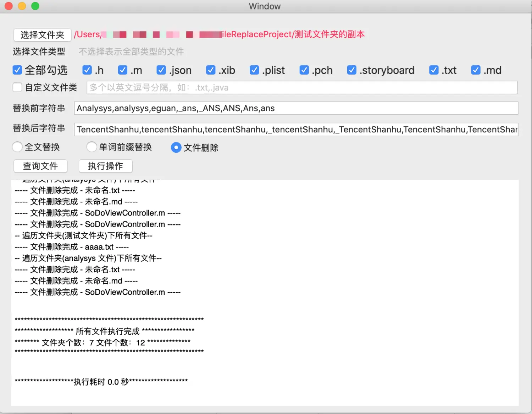Toggle the .pch file type checkbox
This screenshot has height=414, width=532.
pyautogui.click(x=304, y=70)
